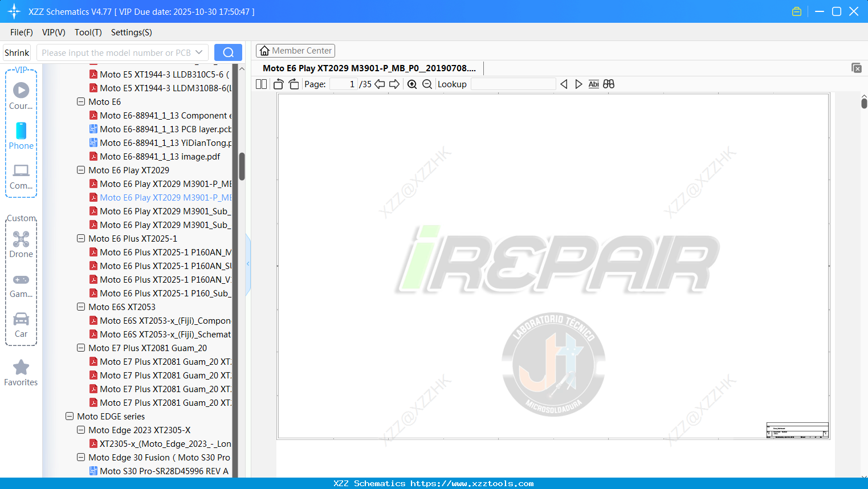Close the open document tab icon
Viewport: 868px width, 489px height.
(857, 68)
